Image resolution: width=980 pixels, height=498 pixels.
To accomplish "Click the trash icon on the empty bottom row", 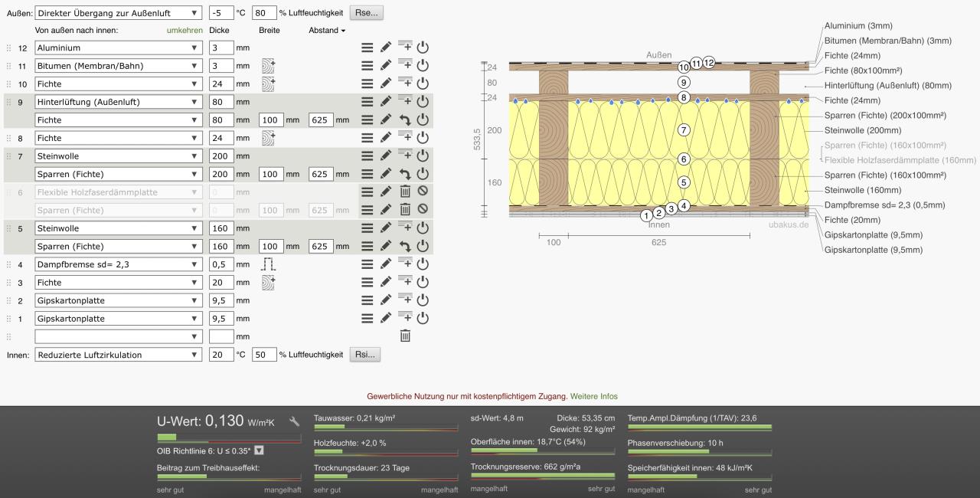I will tap(406, 336).
